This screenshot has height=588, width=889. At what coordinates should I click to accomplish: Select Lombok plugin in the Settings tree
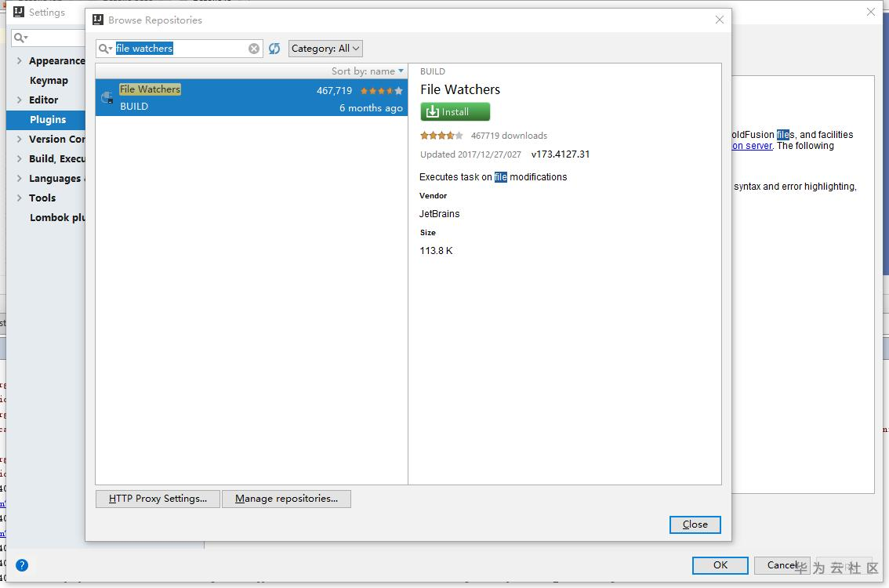pyautogui.click(x=57, y=218)
